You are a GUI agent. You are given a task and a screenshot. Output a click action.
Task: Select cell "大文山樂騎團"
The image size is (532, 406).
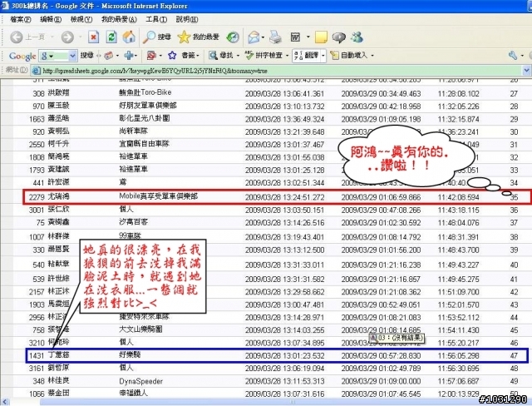pos(140,329)
